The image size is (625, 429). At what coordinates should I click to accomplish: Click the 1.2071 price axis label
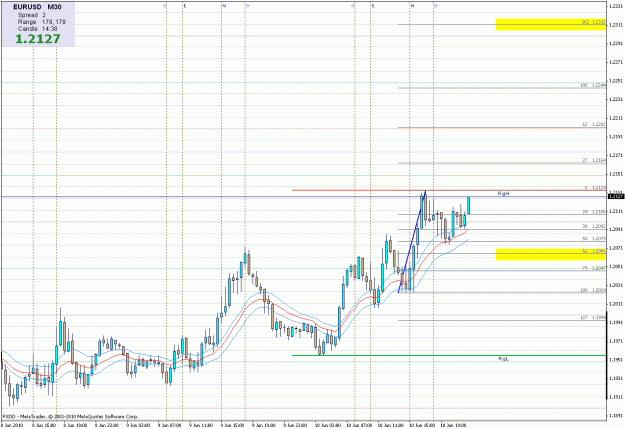coord(615,248)
